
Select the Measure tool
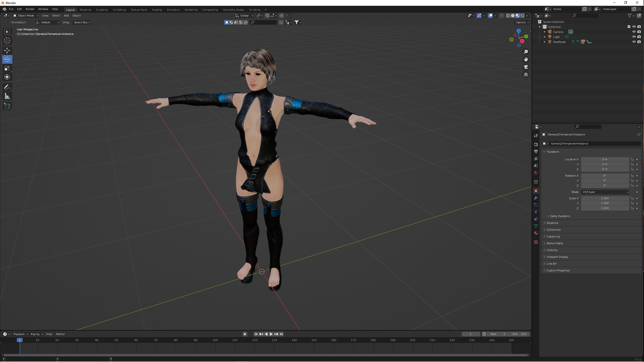pyautogui.click(x=7, y=96)
